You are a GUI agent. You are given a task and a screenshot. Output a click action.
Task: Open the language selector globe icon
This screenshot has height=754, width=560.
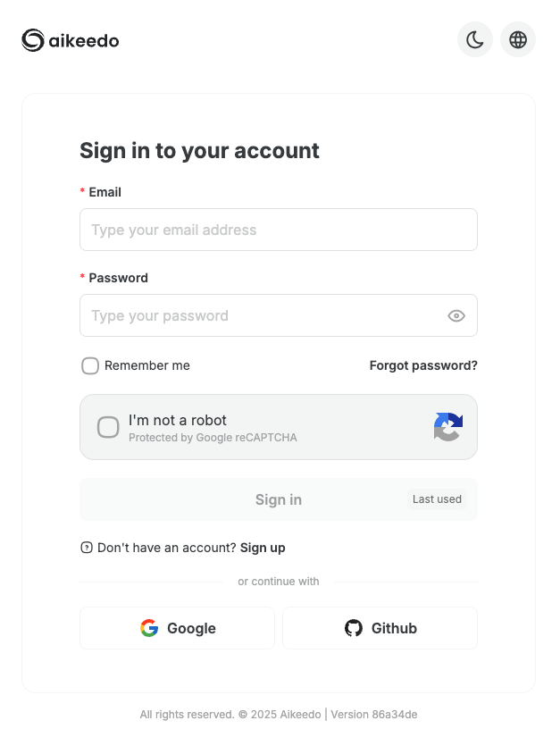point(518,39)
